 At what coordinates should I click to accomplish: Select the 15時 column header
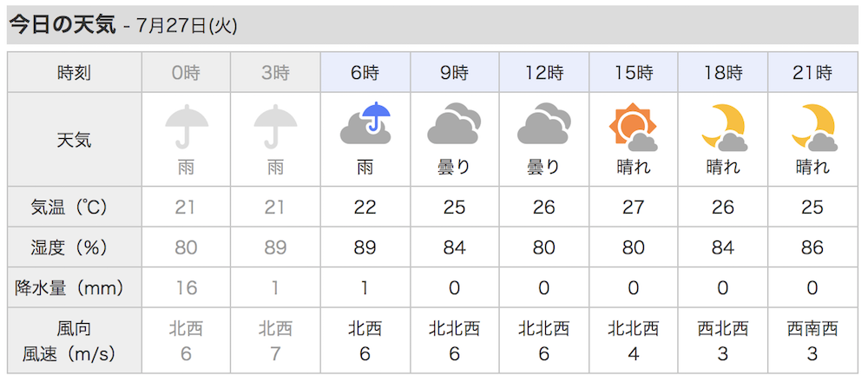pyautogui.click(x=634, y=72)
